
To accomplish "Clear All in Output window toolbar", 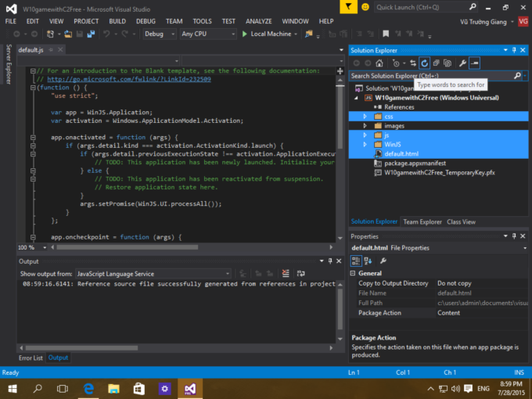I will (286, 274).
